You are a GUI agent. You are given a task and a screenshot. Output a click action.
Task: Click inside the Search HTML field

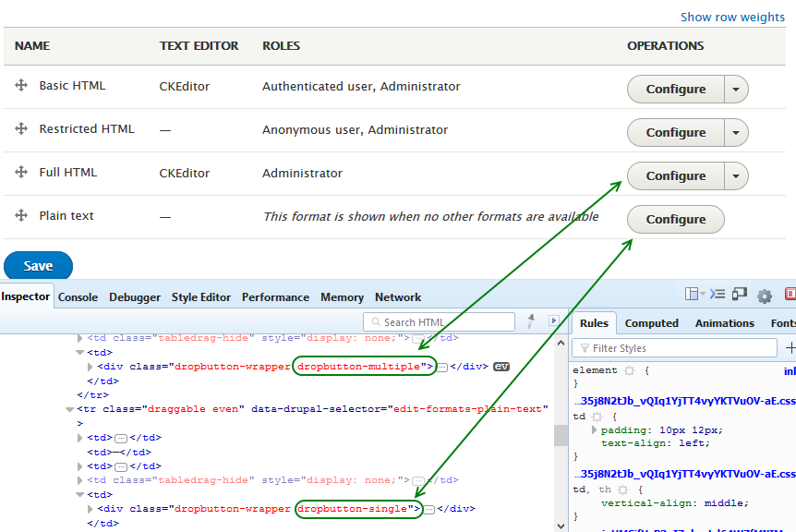coord(439,320)
